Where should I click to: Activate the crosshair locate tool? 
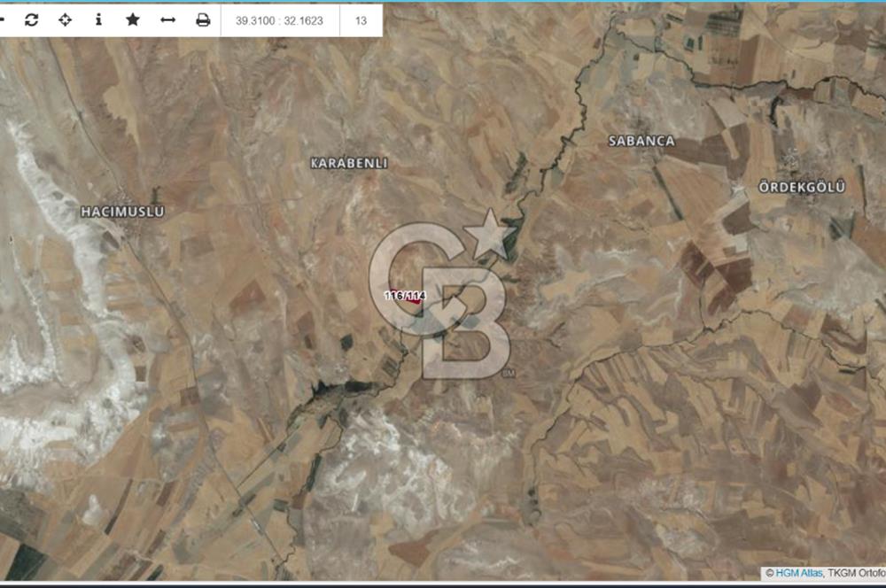coord(65,19)
